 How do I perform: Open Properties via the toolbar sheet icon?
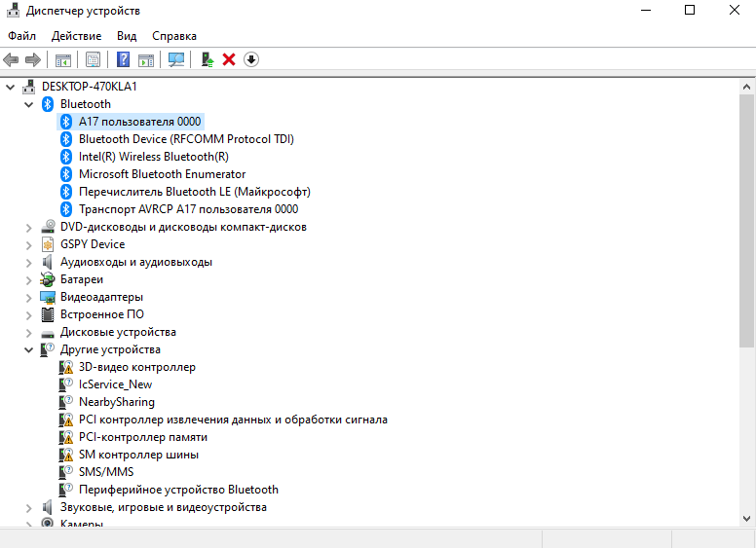pos(94,59)
